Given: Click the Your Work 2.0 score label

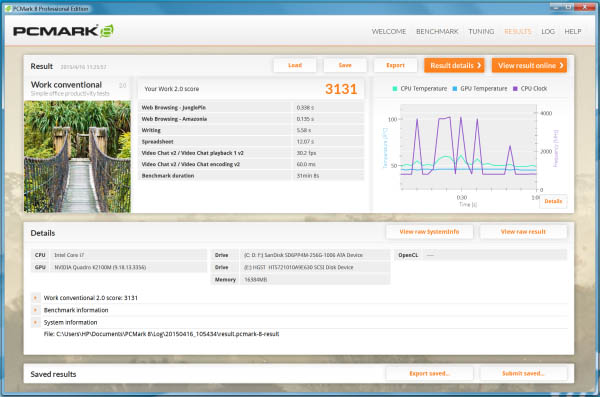Looking at the screenshot, I should point(172,89).
